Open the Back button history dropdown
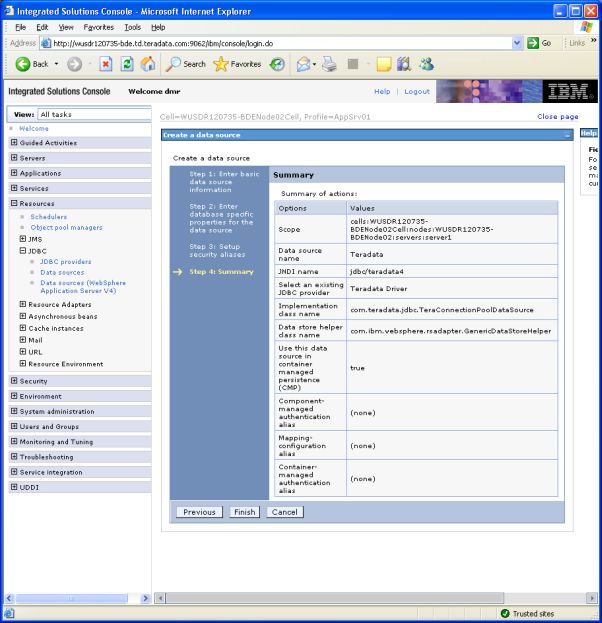Screen dimensions: 602x623 click(x=56, y=64)
